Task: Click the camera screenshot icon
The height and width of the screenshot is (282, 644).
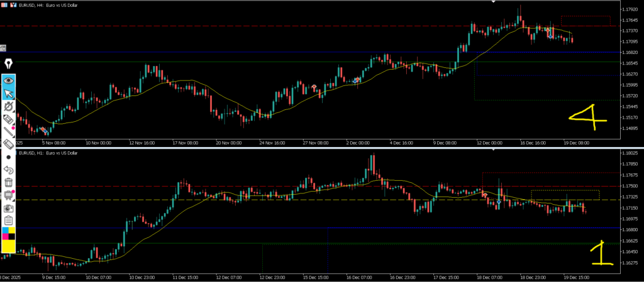Action: (9, 207)
